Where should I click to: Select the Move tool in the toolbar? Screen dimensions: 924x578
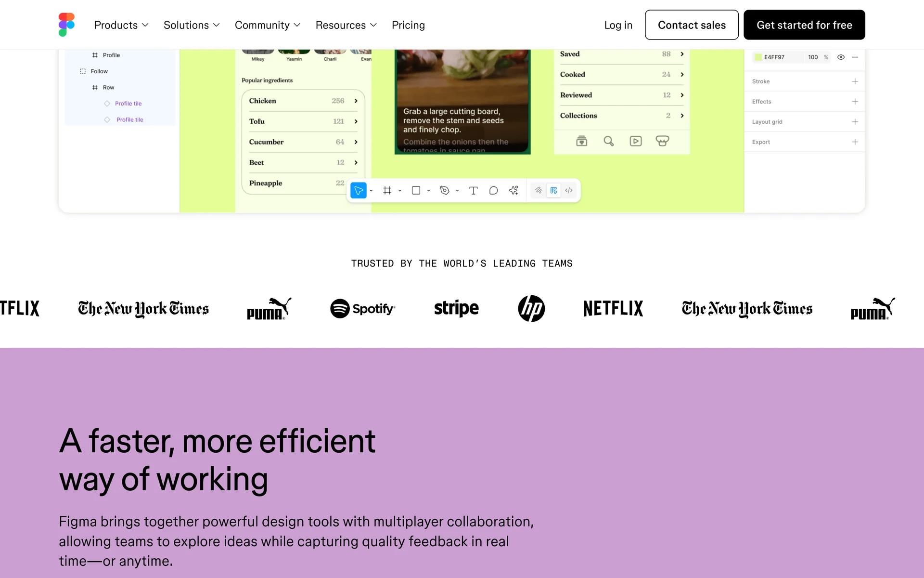tap(359, 191)
